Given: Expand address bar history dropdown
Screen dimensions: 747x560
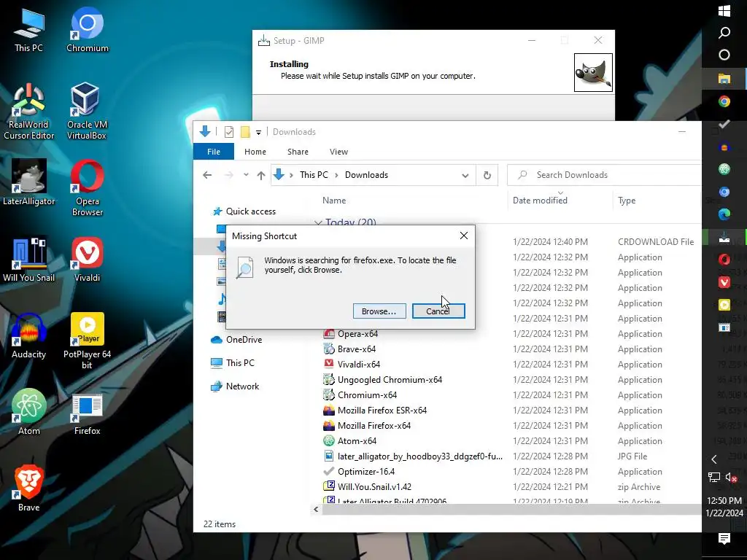Looking at the screenshot, I should (465, 175).
